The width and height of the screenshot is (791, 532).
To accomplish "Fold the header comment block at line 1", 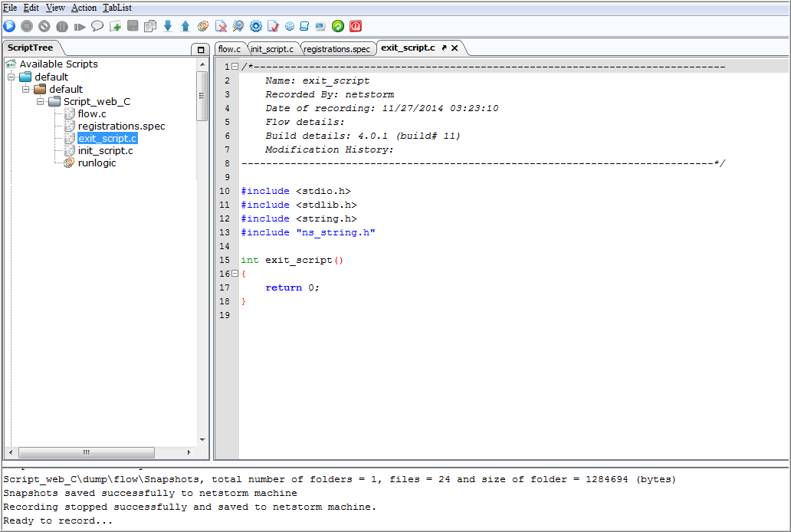I will 235,66.
